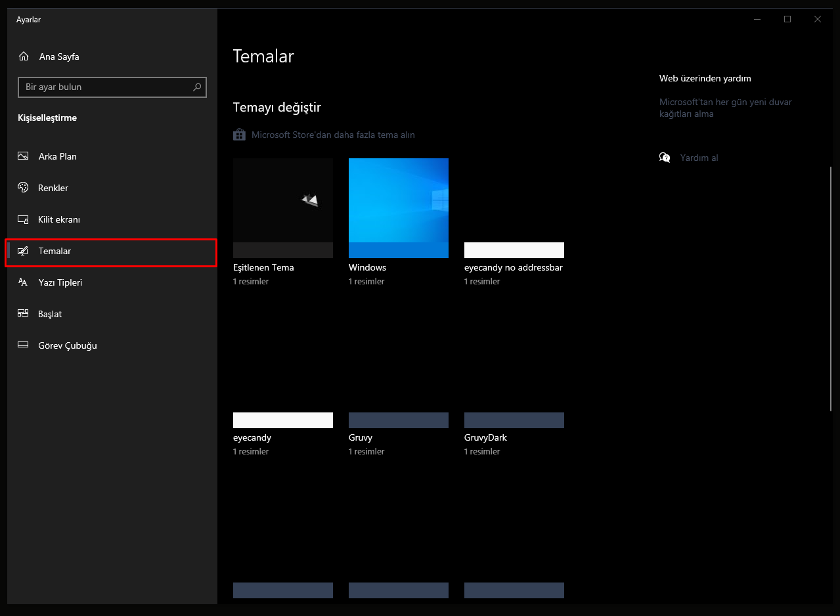Click the vertical scrollbar on the right

831,289
